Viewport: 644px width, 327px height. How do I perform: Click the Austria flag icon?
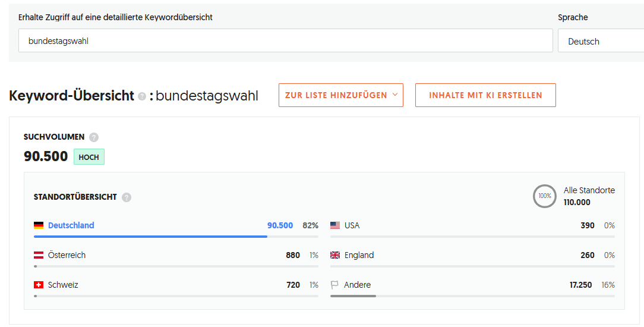pos(39,256)
